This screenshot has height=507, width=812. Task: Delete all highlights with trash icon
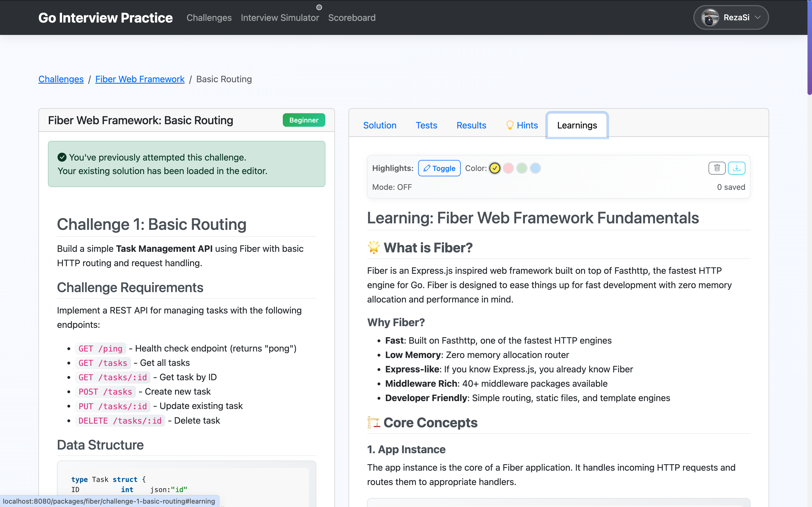[717, 168]
